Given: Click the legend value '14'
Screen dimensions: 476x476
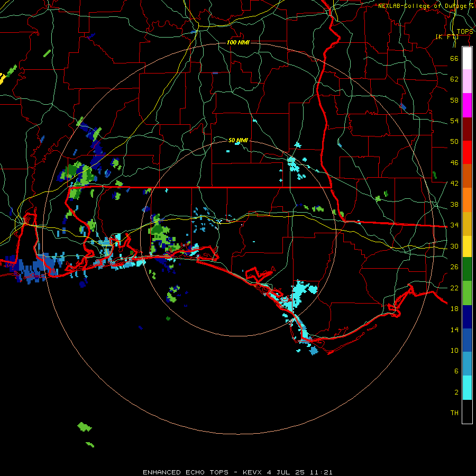Looking at the screenshot, I should click(454, 329).
